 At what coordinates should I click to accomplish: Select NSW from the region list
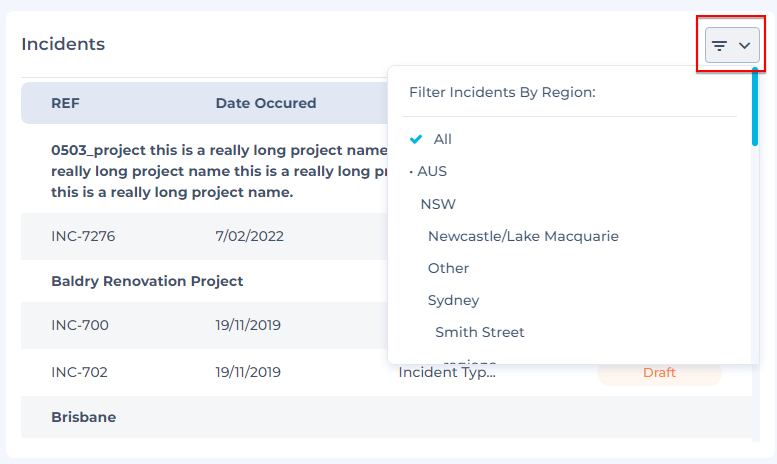pos(438,204)
